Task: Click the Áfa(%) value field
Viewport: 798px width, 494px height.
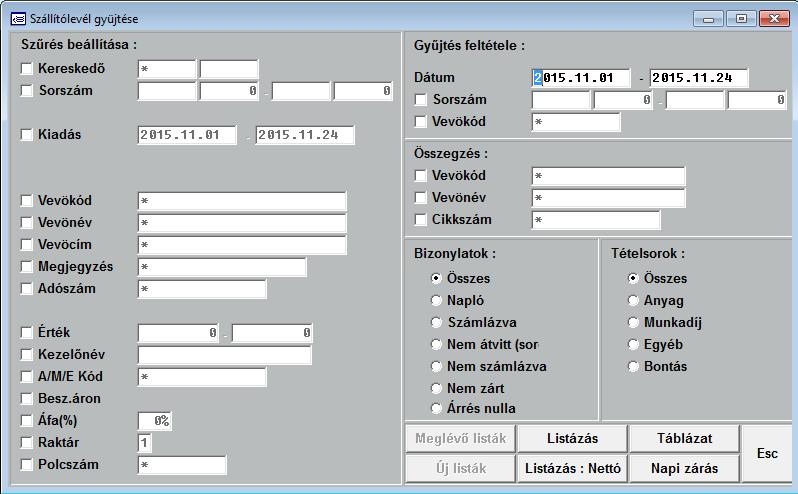Action: pyautogui.click(x=155, y=421)
